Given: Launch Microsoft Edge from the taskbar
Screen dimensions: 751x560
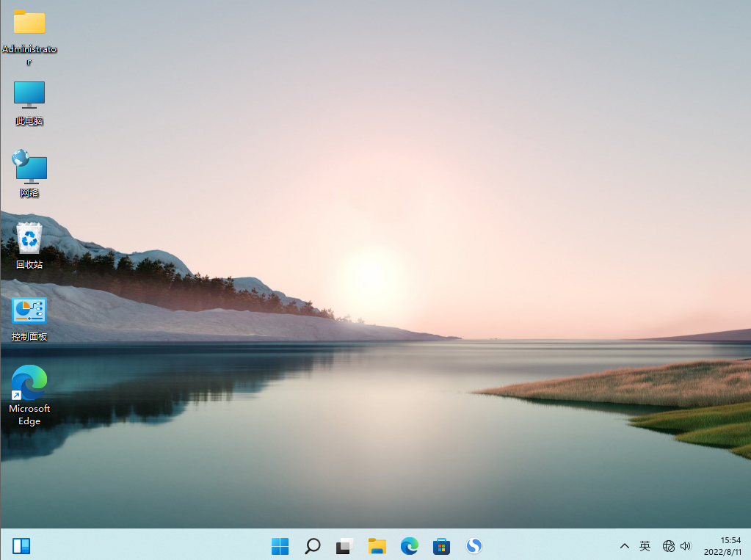Looking at the screenshot, I should pos(410,545).
